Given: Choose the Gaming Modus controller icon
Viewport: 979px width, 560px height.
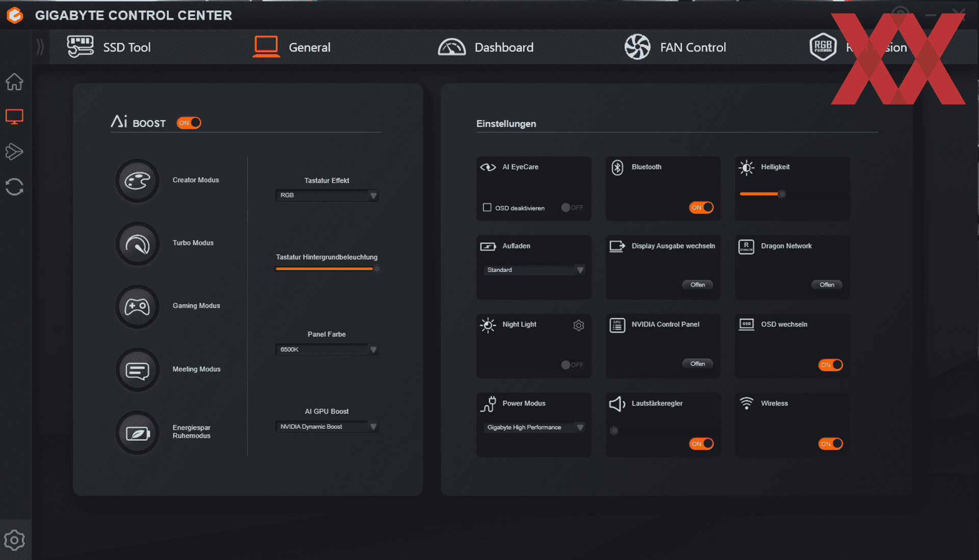Looking at the screenshot, I should (x=137, y=307).
